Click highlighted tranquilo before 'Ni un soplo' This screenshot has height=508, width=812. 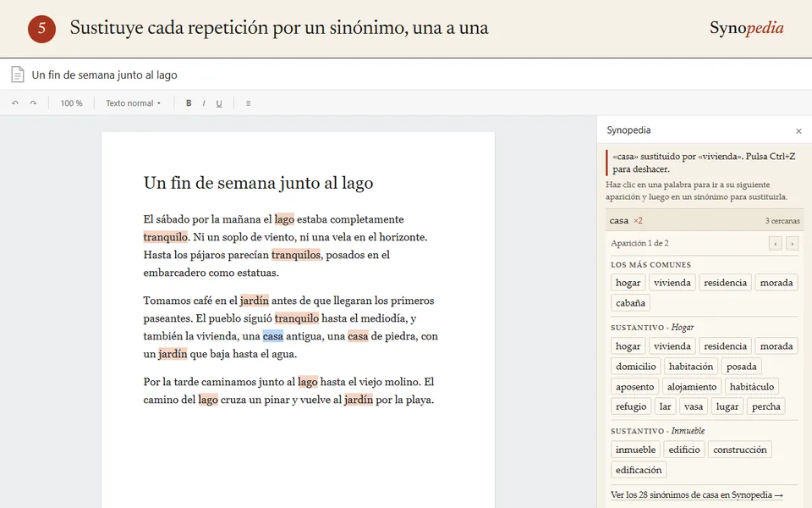(x=165, y=237)
